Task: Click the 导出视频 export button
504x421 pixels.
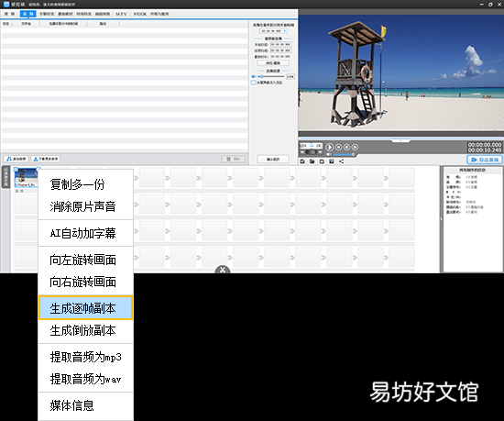Action: (485, 160)
